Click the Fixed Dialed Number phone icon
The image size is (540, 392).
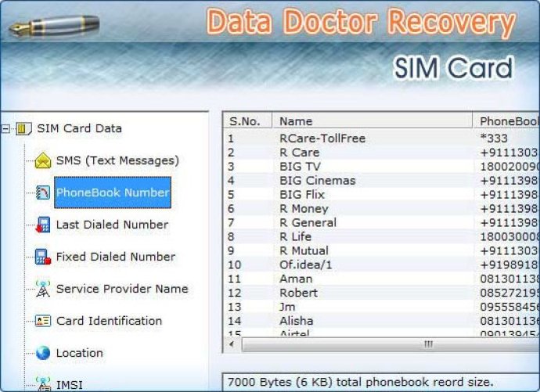pyautogui.click(x=43, y=257)
